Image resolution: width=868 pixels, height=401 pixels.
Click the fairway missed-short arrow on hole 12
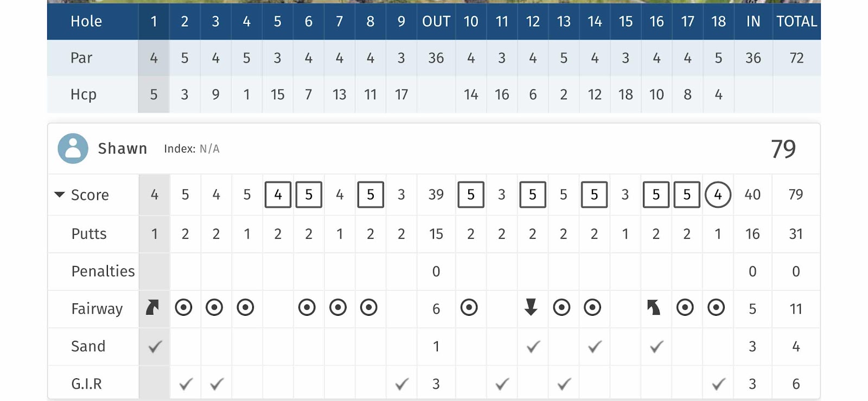point(531,307)
